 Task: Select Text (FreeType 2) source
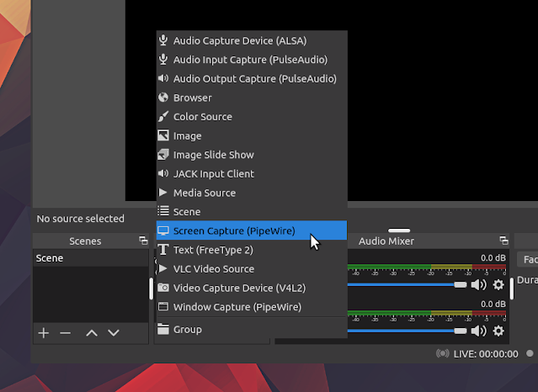(252, 250)
